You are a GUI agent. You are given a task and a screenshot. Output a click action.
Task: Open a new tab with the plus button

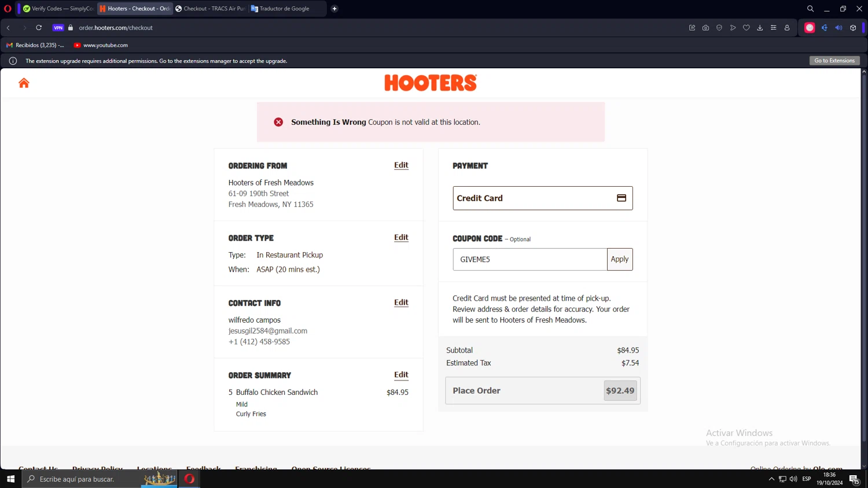tap(334, 9)
